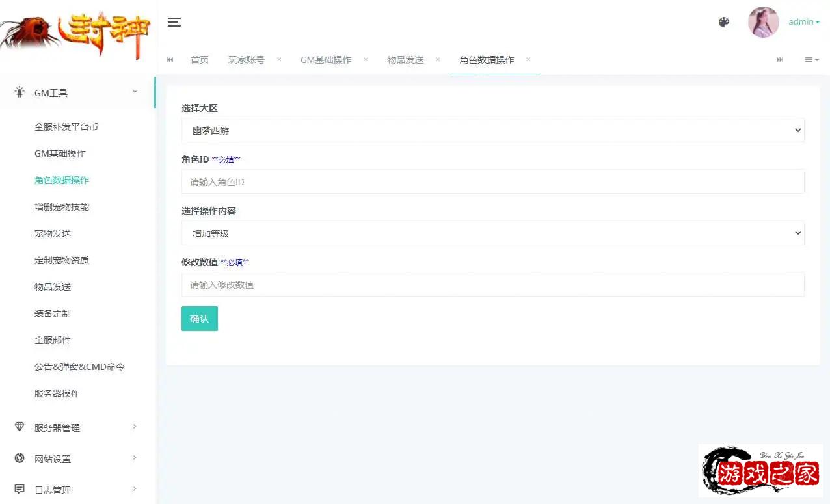Viewport: 830px width, 504px height.
Task: Expand the 日志管理 sidebar section
Action: click(78, 490)
